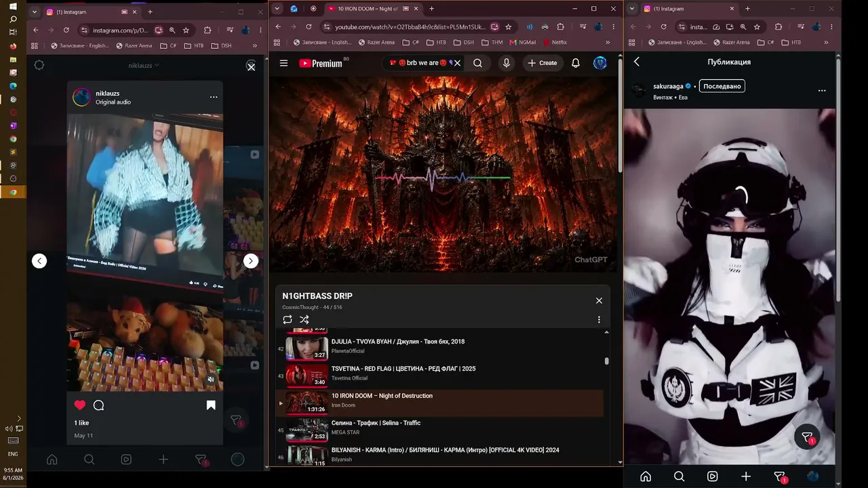Open the three-dot options on the niklauzs post

[214, 97]
